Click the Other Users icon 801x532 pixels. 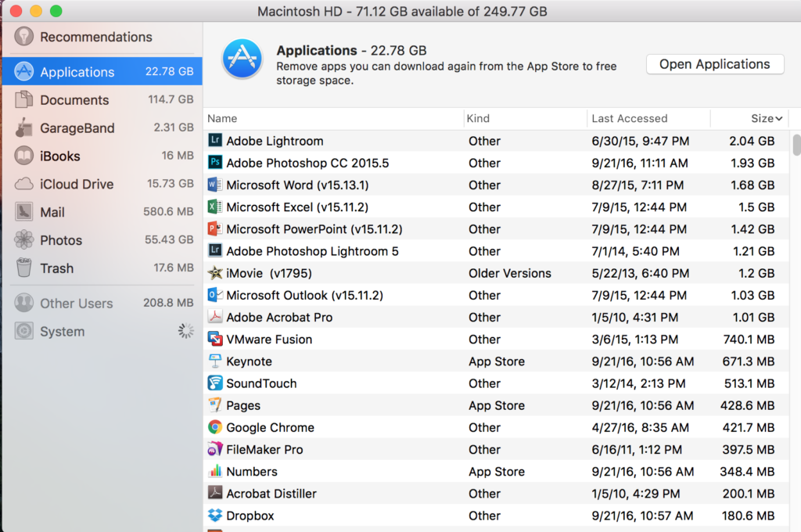(24, 303)
